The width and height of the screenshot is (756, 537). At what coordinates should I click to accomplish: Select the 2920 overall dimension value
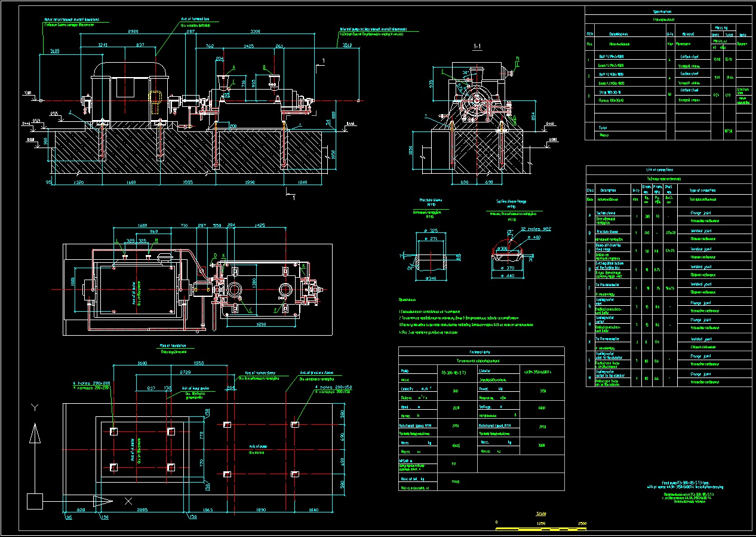click(133, 31)
